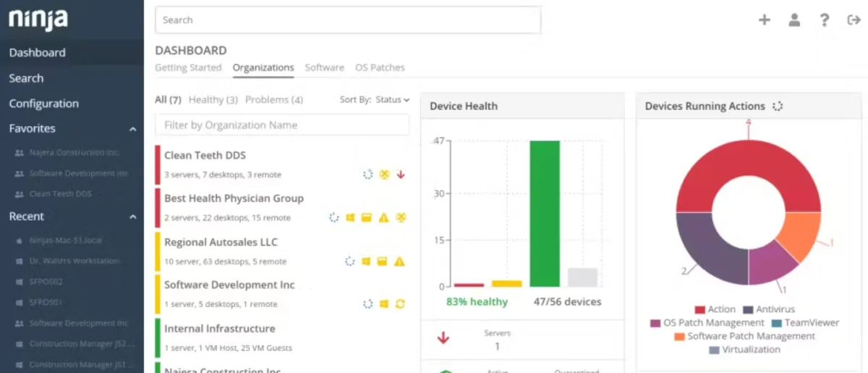Filter by Healthy (3) organizations
Viewport: 868px width, 373px height.
(x=213, y=100)
